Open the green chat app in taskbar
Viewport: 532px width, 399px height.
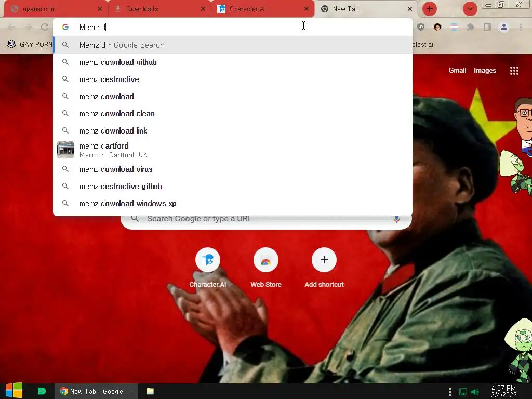click(x=42, y=391)
